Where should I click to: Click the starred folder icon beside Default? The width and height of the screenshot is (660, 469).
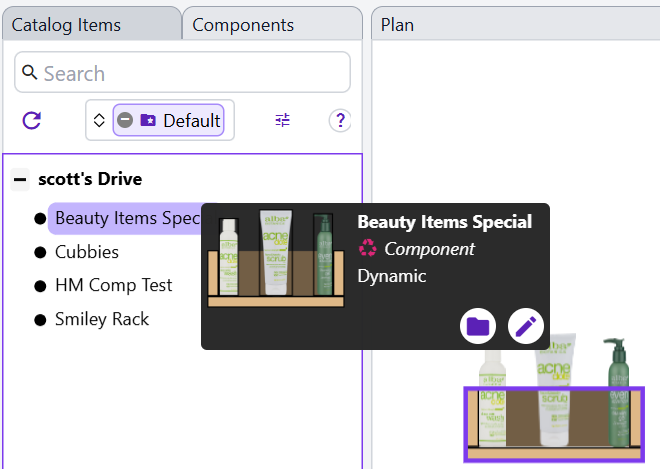click(148, 121)
